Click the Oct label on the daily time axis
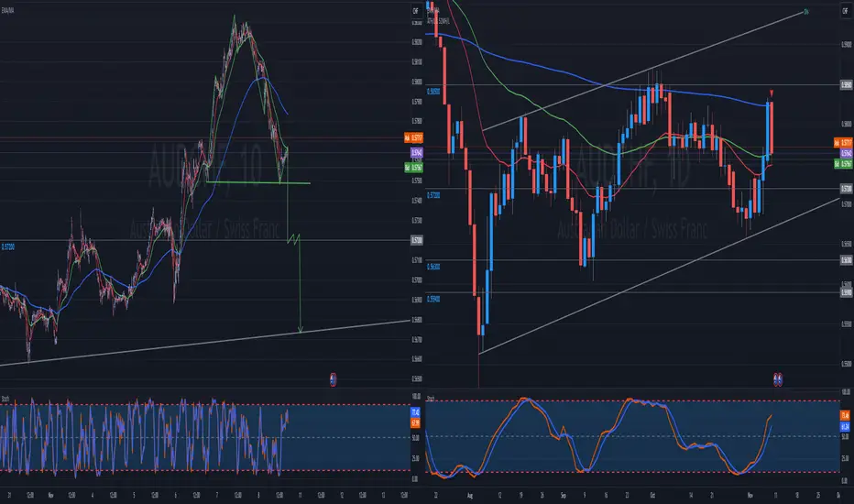 (x=652, y=495)
